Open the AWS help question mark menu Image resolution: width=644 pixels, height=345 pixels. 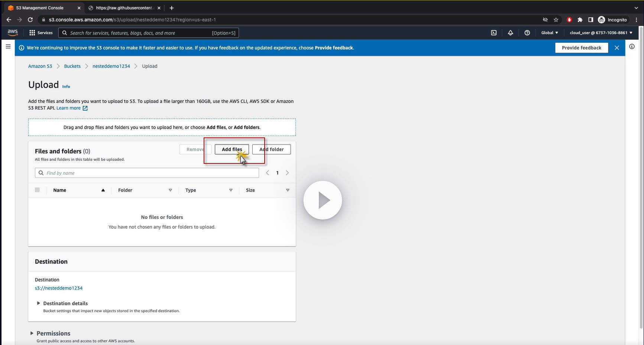(527, 33)
